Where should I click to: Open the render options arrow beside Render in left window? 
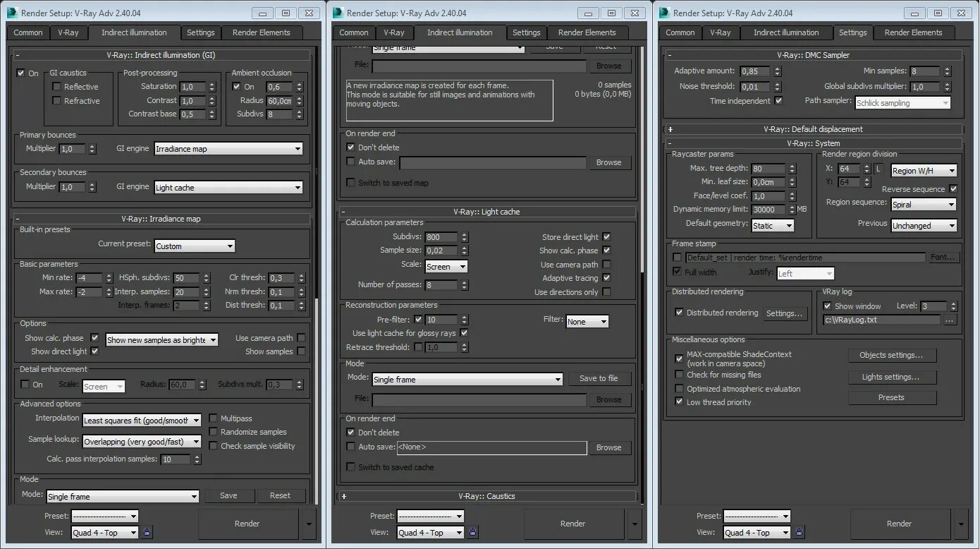pyautogui.click(x=308, y=524)
